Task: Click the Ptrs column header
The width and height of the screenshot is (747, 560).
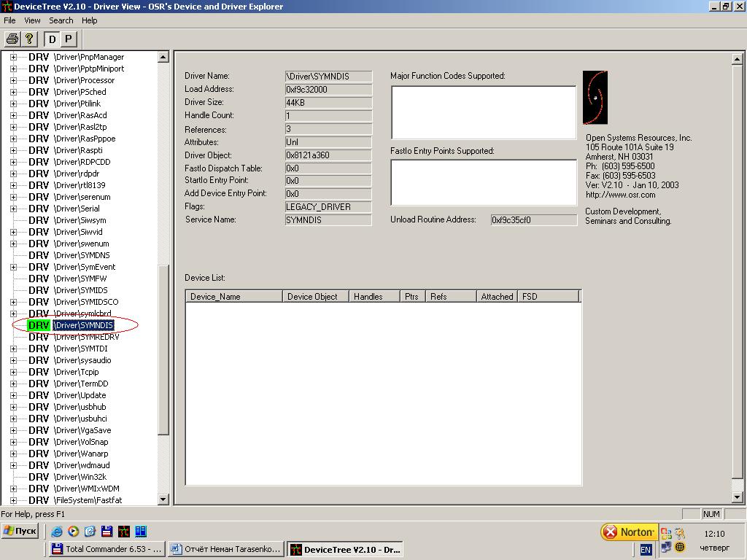Action: (413, 297)
